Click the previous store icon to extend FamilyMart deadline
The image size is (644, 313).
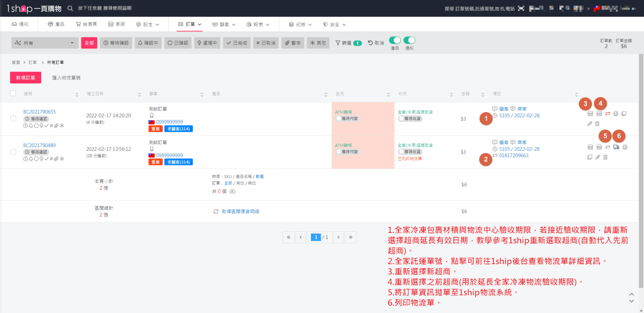(599, 114)
